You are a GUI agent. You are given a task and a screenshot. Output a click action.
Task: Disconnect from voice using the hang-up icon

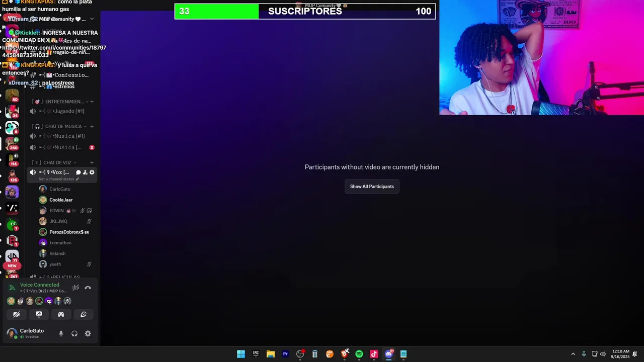88,288
